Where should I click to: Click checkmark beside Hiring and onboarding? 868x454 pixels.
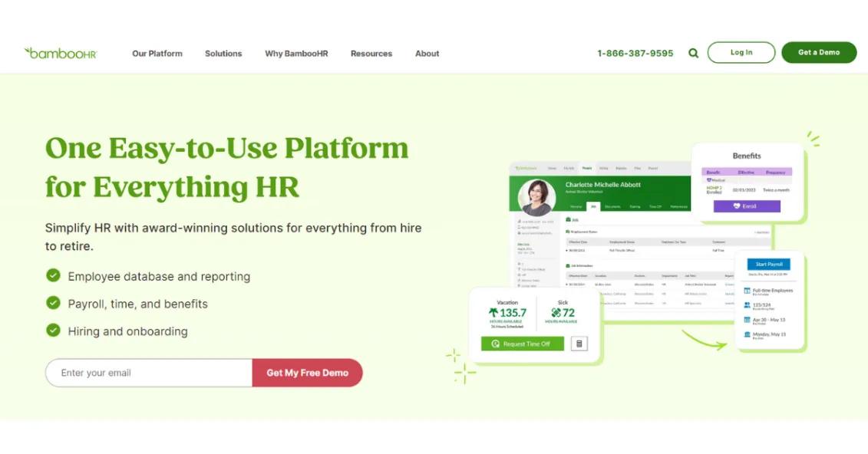click(53, 330)
